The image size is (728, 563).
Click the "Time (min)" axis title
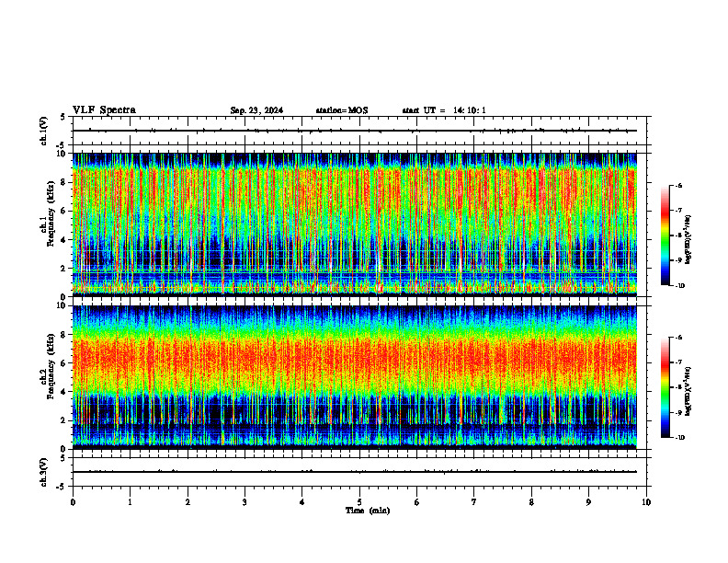tap(368, 511)
